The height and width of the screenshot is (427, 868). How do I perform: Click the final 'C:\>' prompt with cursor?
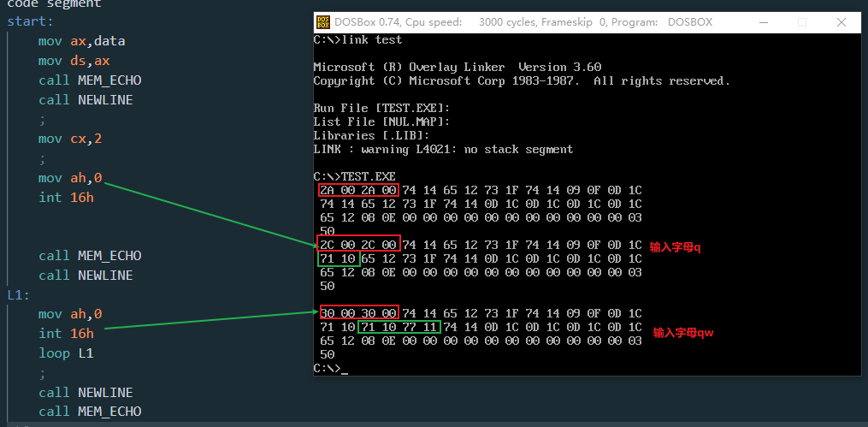(x=330, y=368)
